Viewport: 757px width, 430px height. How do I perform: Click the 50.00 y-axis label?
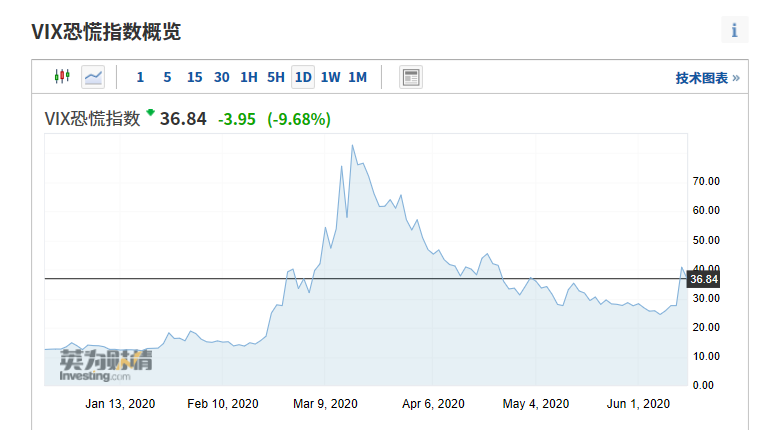pyautogui.click(x=706, y=240)
